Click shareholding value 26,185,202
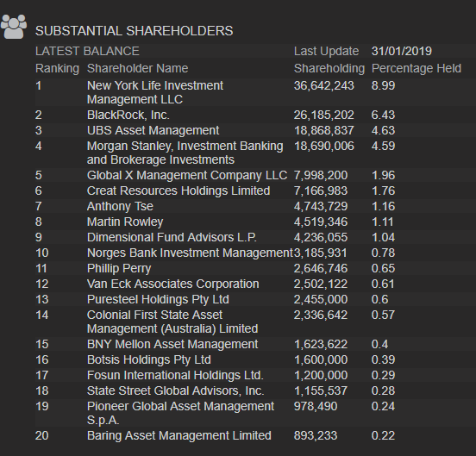 click(324, 116)
